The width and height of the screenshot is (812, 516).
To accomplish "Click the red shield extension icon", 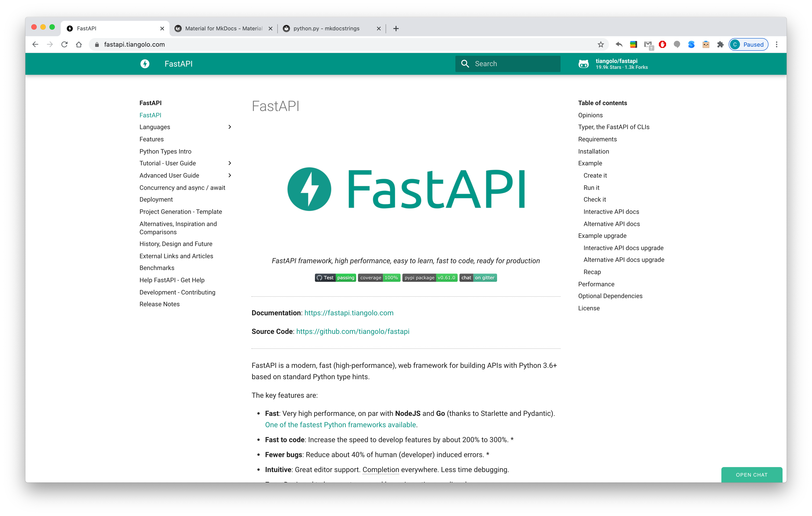I will tap(662, 44).
